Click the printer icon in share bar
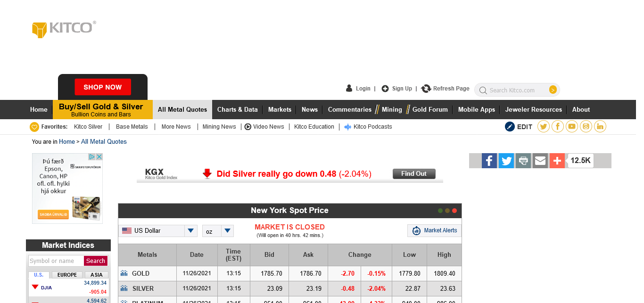Viewport: 644px width, 303px height. [x=523, y=161]
